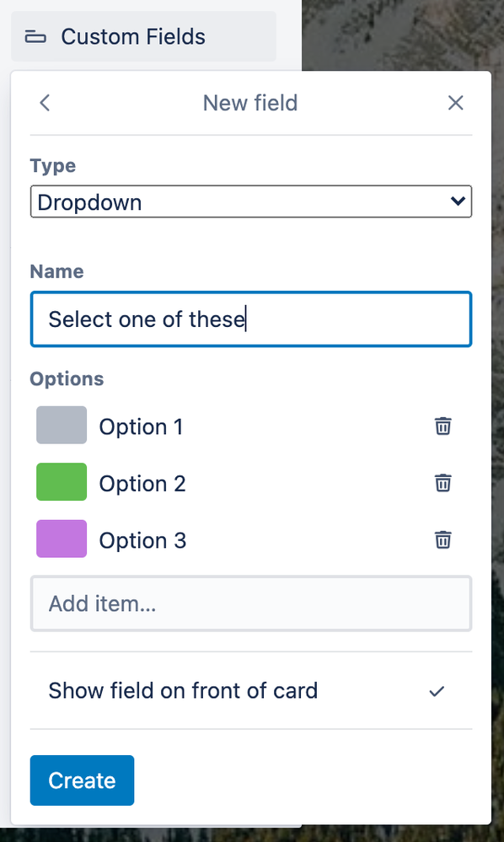Choose color via Option 1 gray swatch

coord(62,425)
